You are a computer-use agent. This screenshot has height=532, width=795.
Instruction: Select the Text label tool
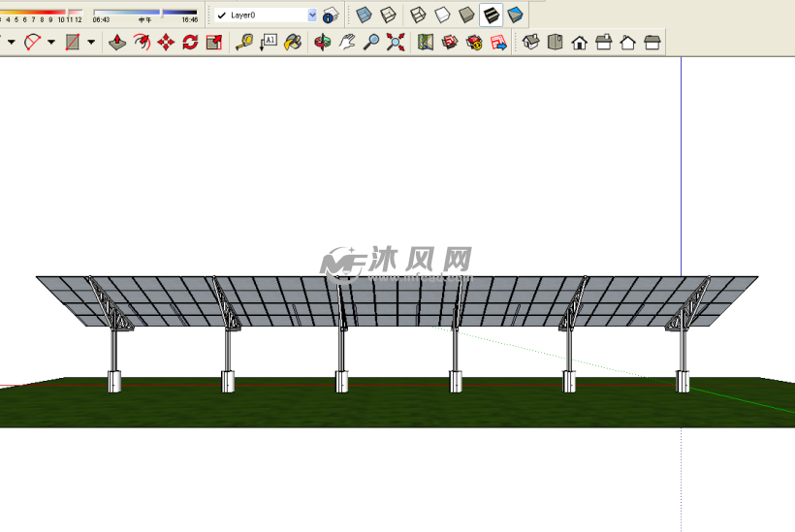pos(269,42)
